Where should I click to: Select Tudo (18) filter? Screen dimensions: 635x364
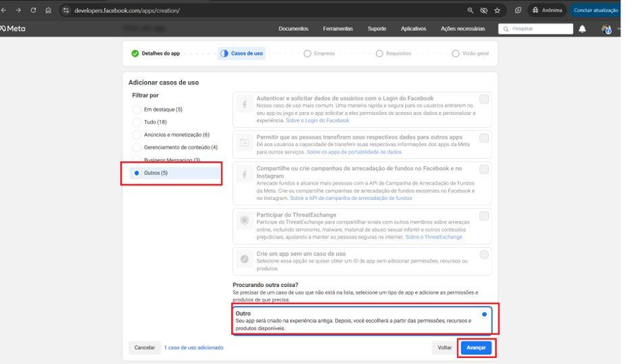[137, 122]
